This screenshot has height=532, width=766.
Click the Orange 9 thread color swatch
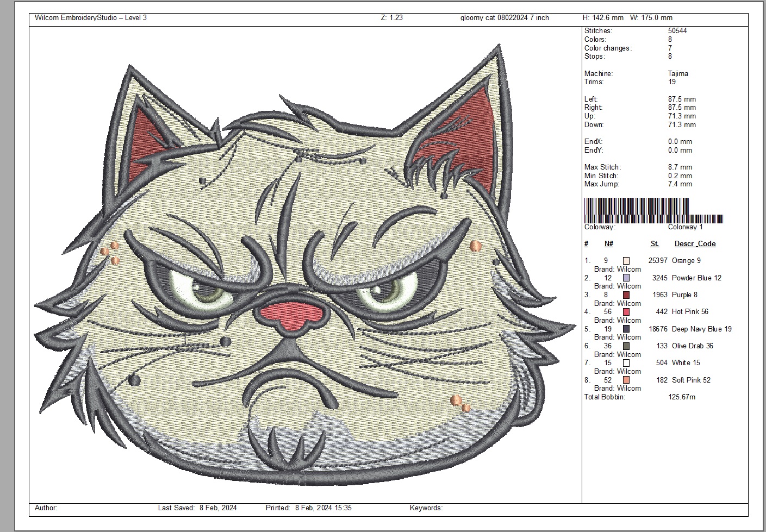tap(626, 261)
